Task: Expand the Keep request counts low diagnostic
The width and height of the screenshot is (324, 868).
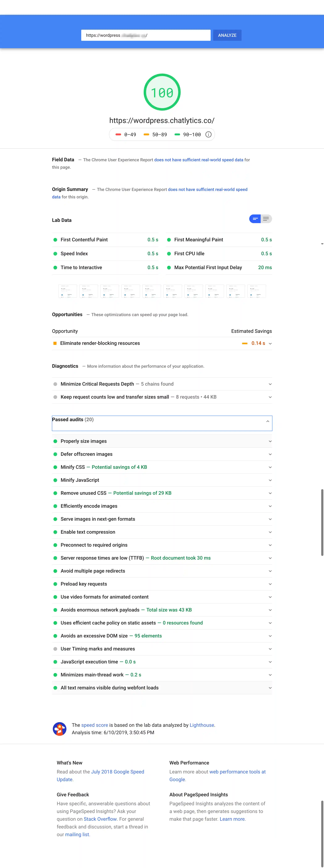Action: coord(270,397)
